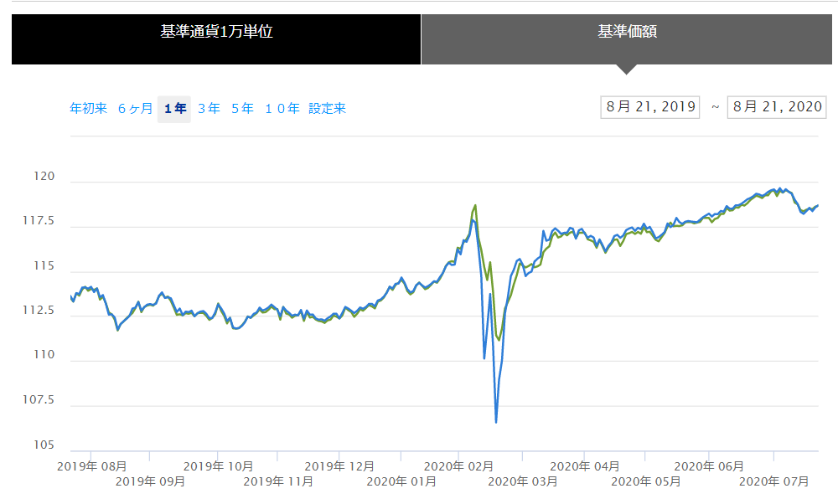Click the 2020年 06月 axis label
Screen dimensions: 838x504
click(x=709, y=466)
